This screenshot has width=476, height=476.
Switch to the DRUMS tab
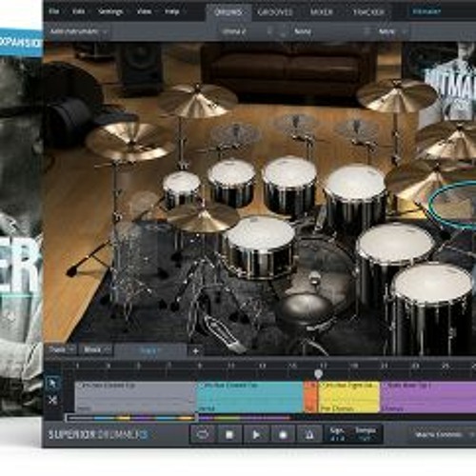228,12
